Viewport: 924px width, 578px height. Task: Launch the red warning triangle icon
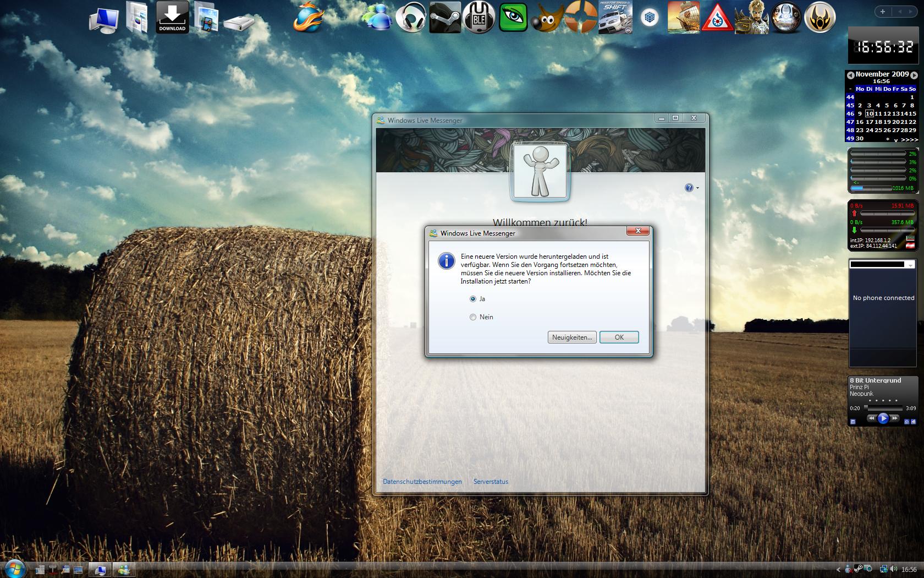pos(717,18)
